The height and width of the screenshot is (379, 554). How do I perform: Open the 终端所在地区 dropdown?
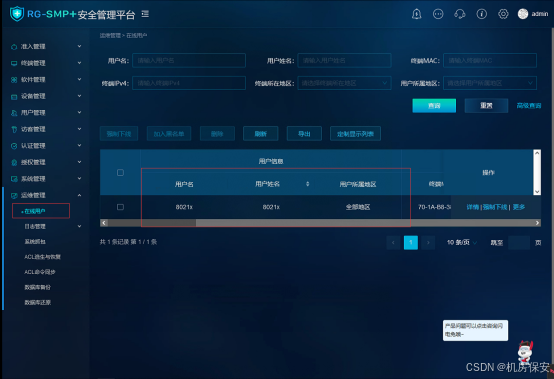(344, 83)
